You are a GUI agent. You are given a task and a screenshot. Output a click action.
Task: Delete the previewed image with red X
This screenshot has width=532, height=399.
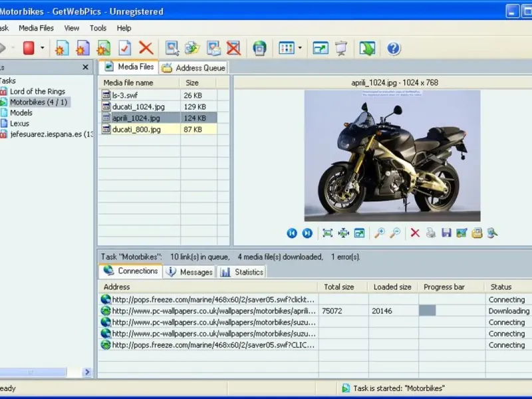tap(415, 233)
